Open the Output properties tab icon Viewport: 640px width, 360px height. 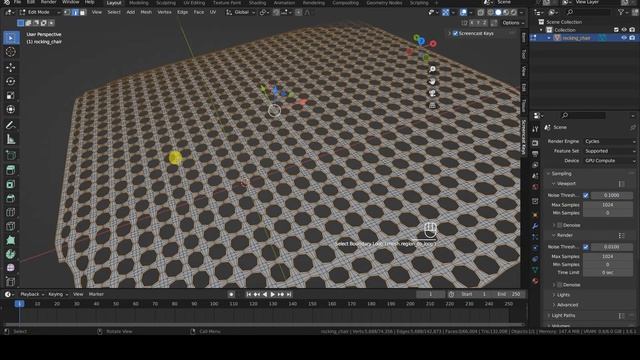(x=535, y=154)
